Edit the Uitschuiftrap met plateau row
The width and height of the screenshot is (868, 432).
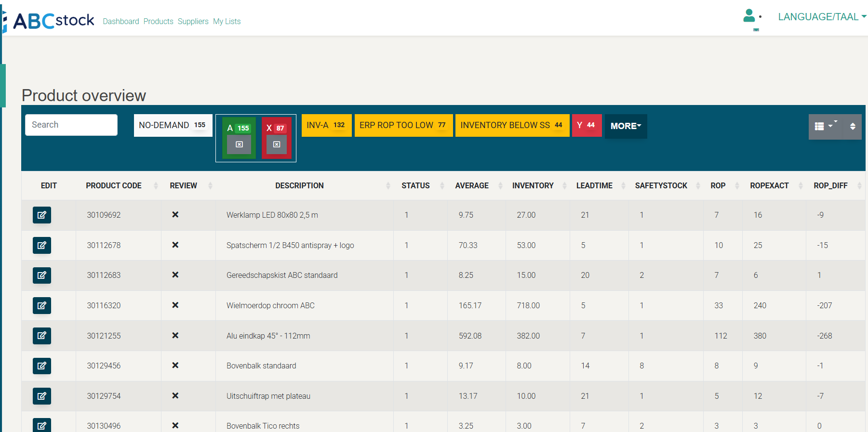[x=42, y=396]
